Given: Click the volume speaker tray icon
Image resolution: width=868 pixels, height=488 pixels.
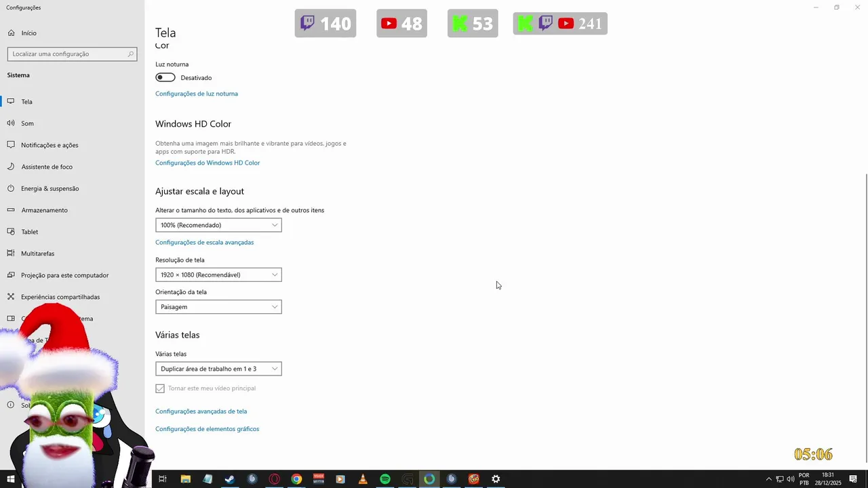Looking at the screenshot, I should pyautogui.click(x=791, y=479).
